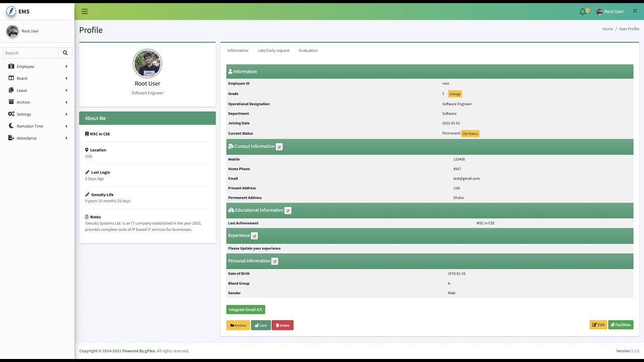Viewport: 644px width, 362px height.
Task: Expand the Board menu chevron
Action: (66, 78)
